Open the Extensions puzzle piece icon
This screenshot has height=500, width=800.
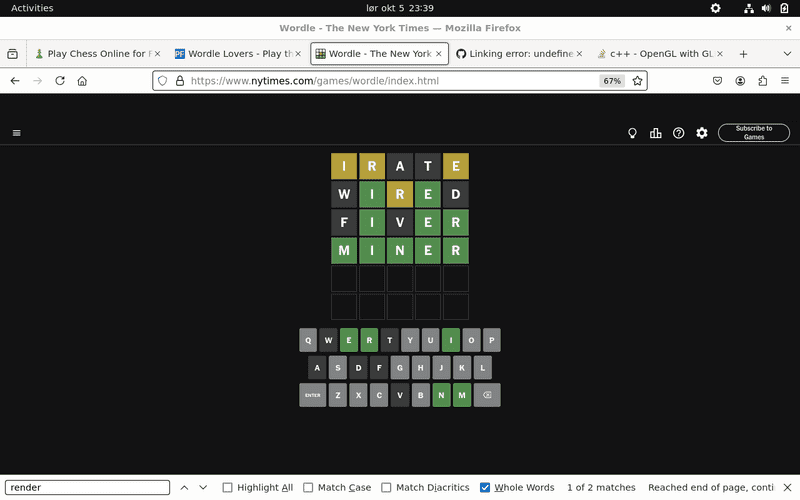tap(763, 81)
